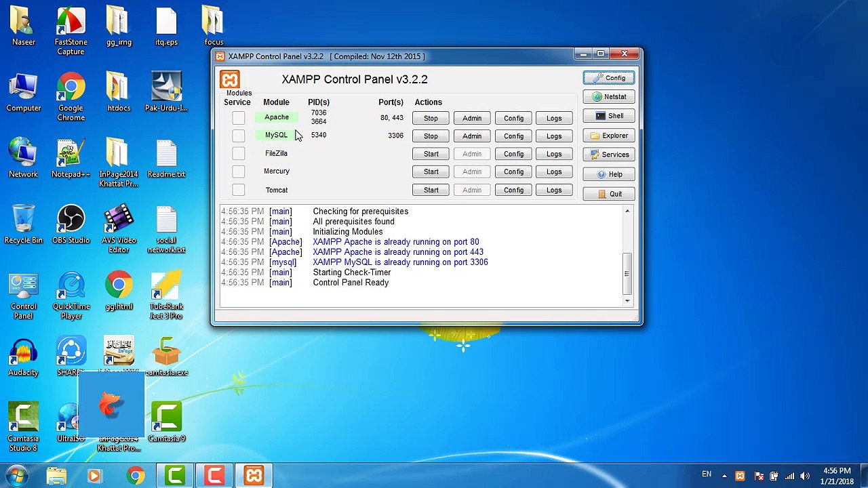Screen dimensions: 868x488
Task: Click the log panel scrollbar thumb
Action: [x=627, y=274]
